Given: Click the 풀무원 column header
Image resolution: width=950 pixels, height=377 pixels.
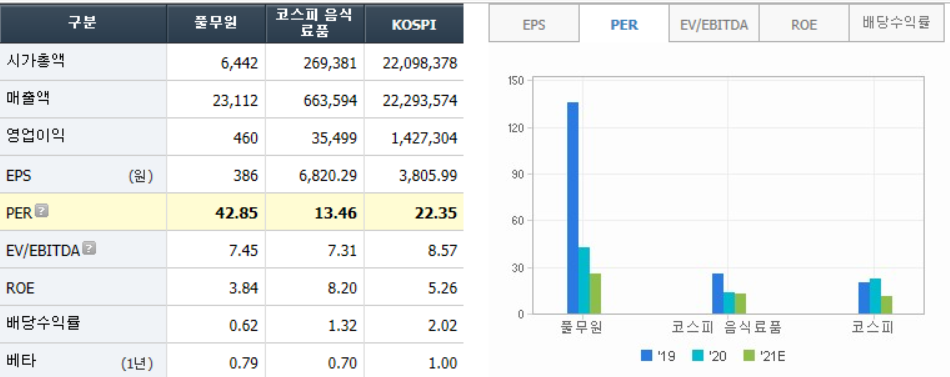Looking at the screenshot, I should [x=216, y=23].
